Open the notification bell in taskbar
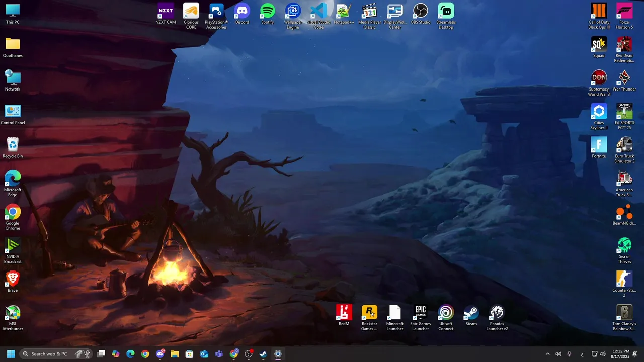This screenshot has width=644, height=362. (635, 354)
